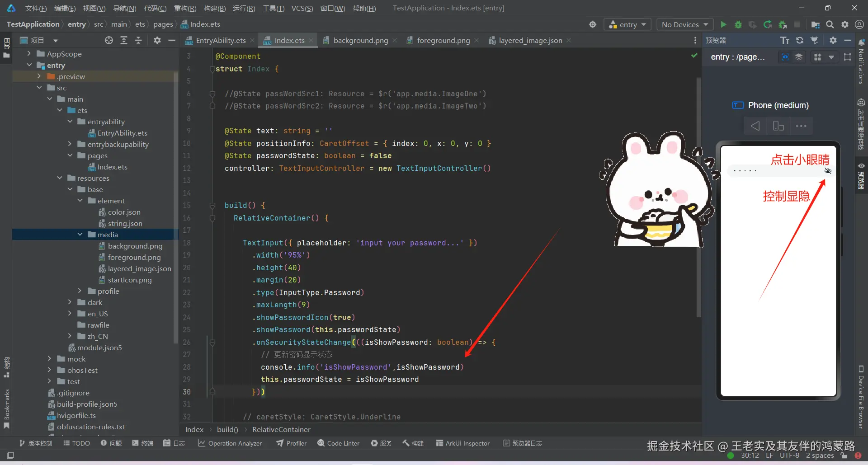
Task: Rotate the preview device orientation
Action: click(x=778, y=126)
